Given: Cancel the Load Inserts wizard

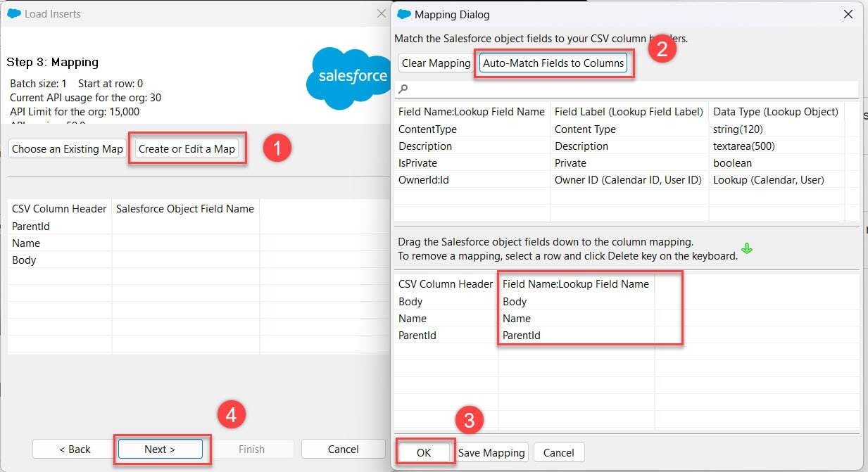Looking at the screenshot, I should (343, 449).
